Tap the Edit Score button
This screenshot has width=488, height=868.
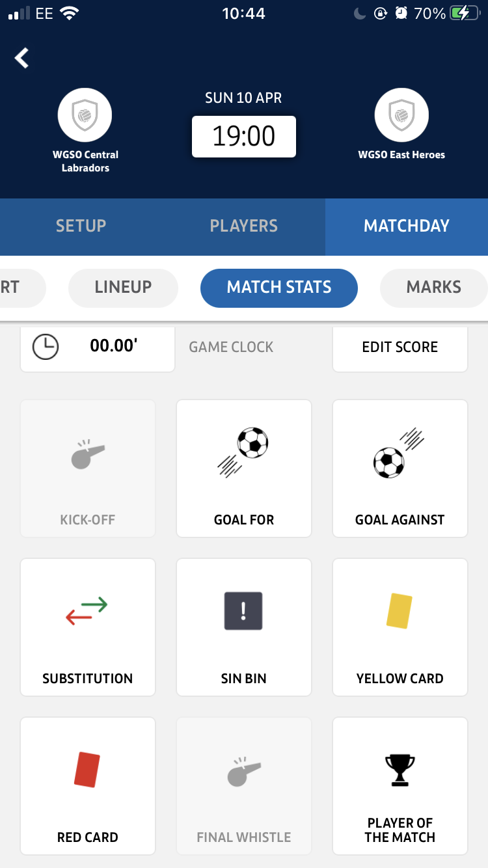(x=400, y=347)
